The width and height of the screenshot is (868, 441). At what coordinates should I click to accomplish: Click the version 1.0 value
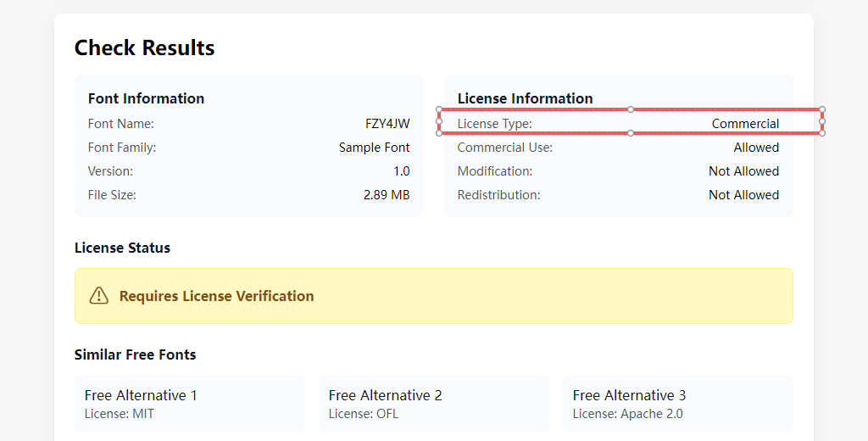[x=401, y=171]
